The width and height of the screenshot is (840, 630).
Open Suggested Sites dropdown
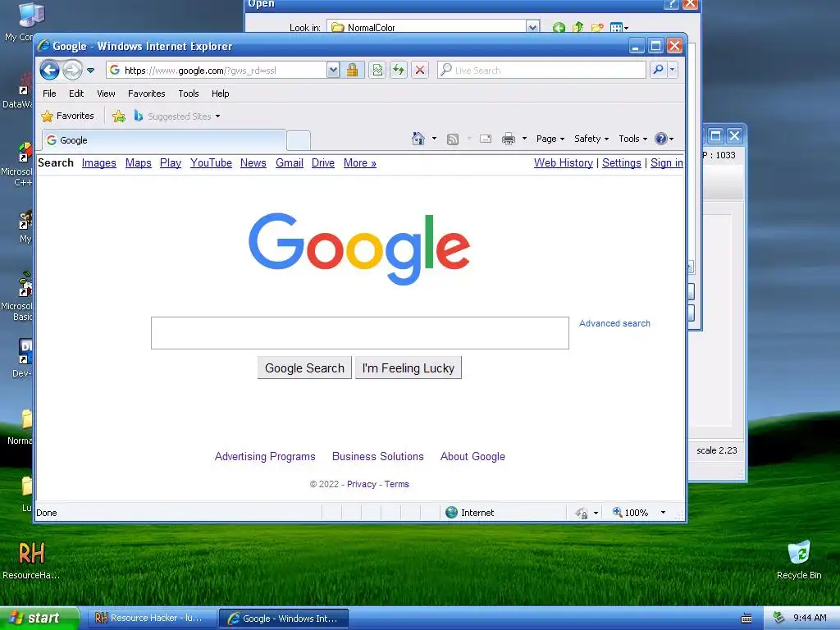coord(177,116)
